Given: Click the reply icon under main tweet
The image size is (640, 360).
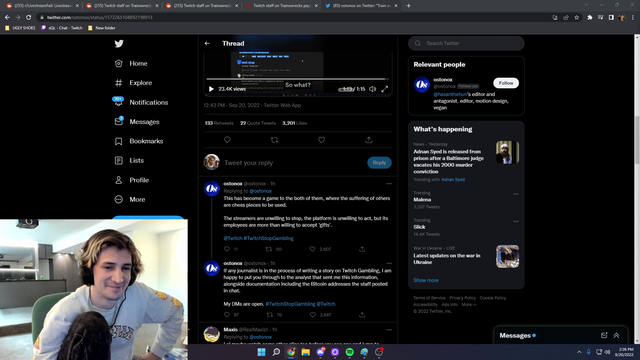Looking at the screenshot, I should (x=227, y=140).
